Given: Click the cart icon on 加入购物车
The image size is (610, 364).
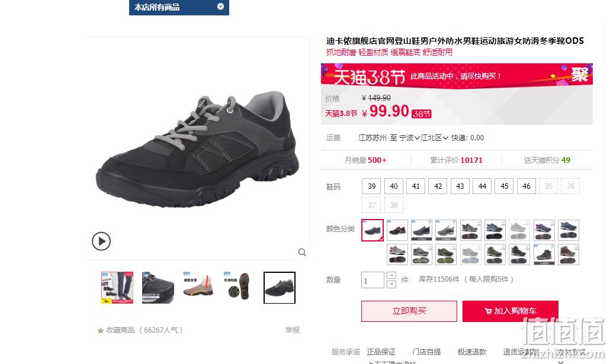Looking at the screenshot, I should pyautogui.click(x=488, y=311).
